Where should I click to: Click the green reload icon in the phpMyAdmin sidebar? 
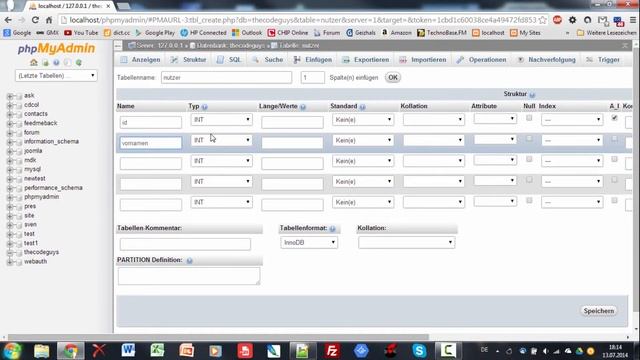[x=78, y=62]
